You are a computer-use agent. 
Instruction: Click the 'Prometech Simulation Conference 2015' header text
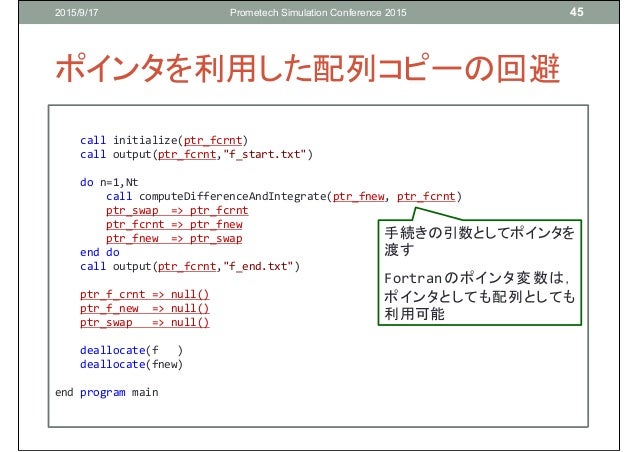pos(318,13)
